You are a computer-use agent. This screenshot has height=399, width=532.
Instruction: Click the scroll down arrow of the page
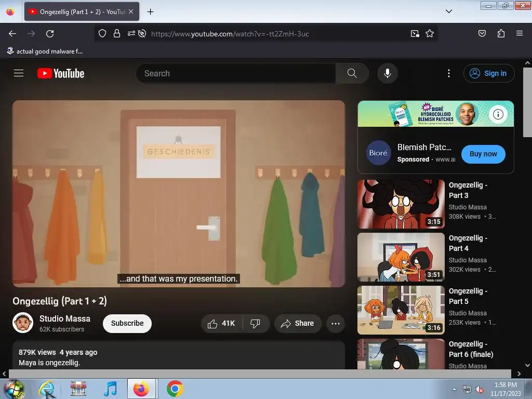(x=527, y=365)
